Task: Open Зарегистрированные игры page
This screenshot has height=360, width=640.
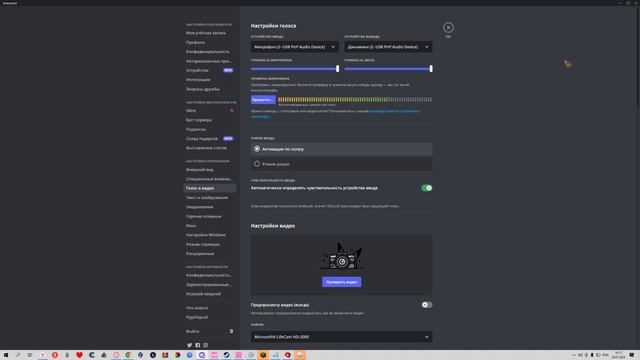Action: pos(210,284)
